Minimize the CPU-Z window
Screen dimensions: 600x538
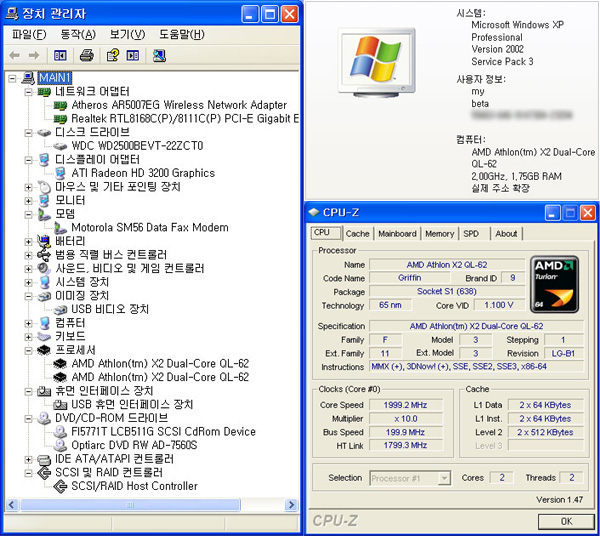pos(553,213)
